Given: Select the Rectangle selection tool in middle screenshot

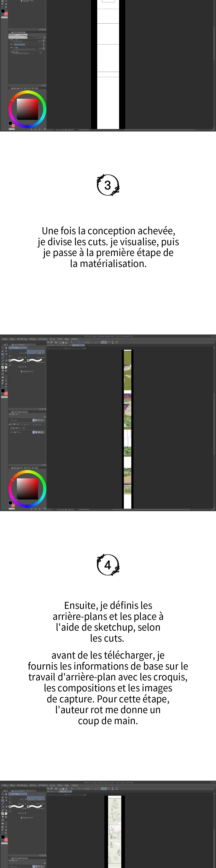Looking at the screenshot, I should 3,354.
